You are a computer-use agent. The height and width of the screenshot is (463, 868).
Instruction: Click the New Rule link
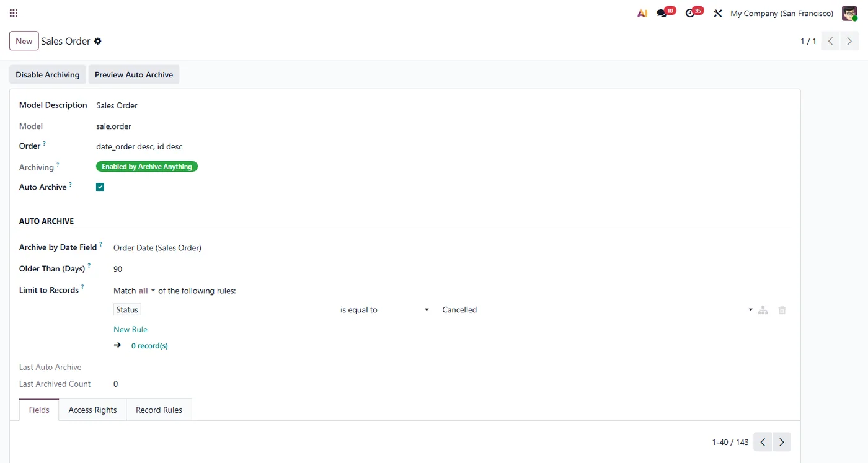(130, 329)
